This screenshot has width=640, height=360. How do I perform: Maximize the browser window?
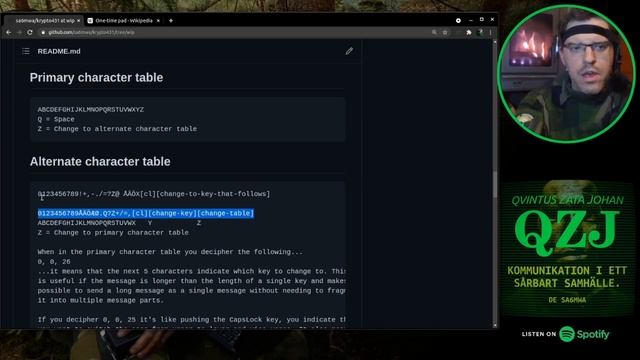(482, 20)
